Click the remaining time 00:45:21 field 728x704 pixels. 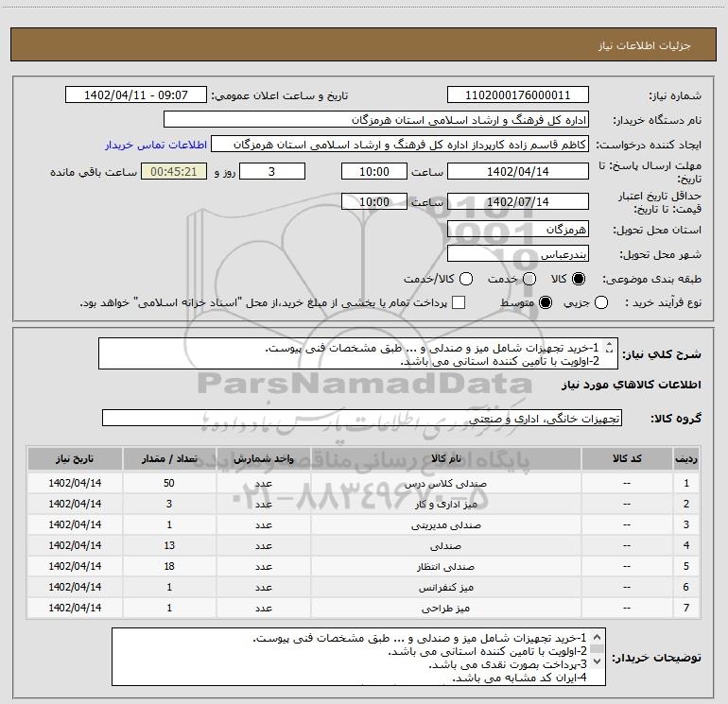point(174,171)
